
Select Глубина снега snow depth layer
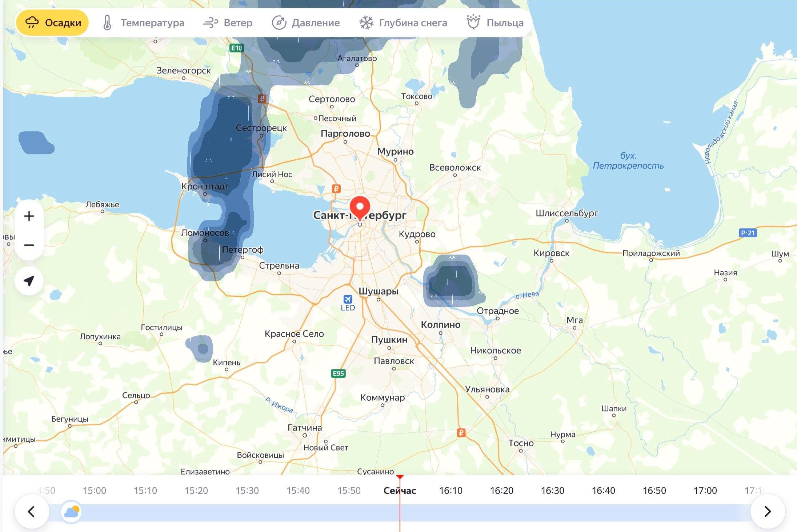[x=403, y=23]
